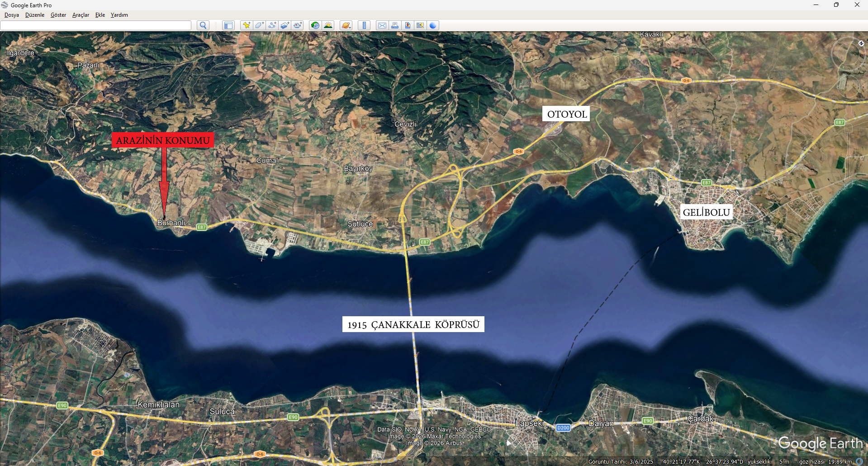Click the Dalyan place label
868x466 pixels.
[601, 423]
